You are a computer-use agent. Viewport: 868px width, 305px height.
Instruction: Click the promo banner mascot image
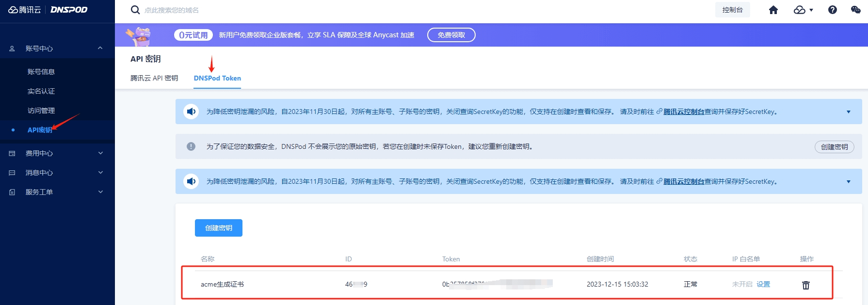point(139,36)
